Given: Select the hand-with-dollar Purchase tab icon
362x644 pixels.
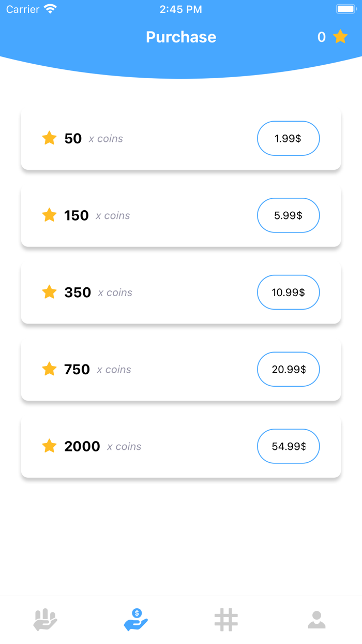Looking at the screenshot, I should pos(135,619).
